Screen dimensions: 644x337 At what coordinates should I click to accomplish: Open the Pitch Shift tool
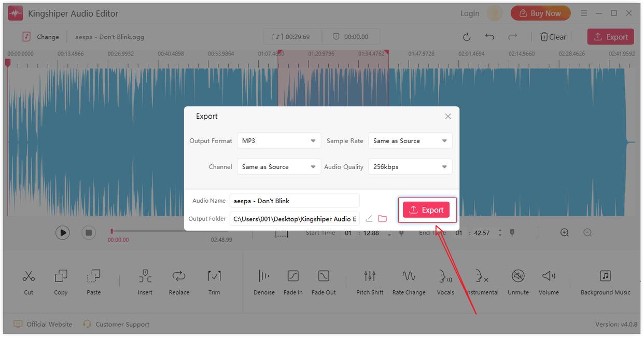(370, 277)
